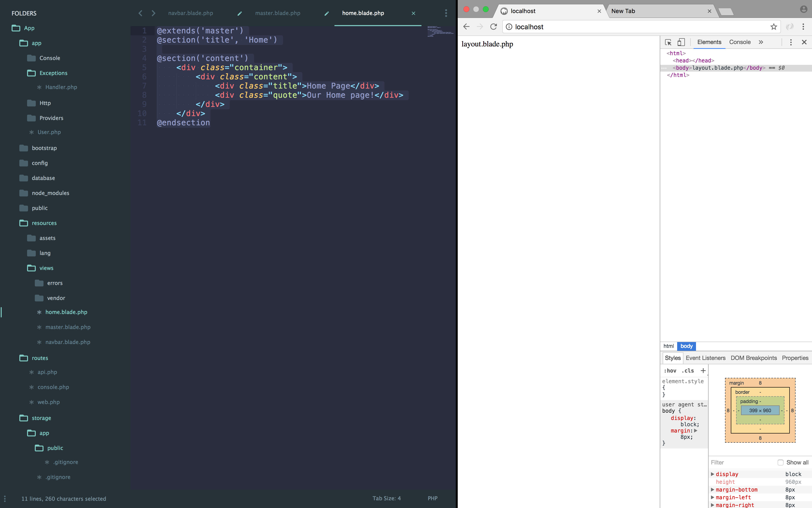Expand the body element options ellipsis
Screen dimensions: 812x508
664,68
